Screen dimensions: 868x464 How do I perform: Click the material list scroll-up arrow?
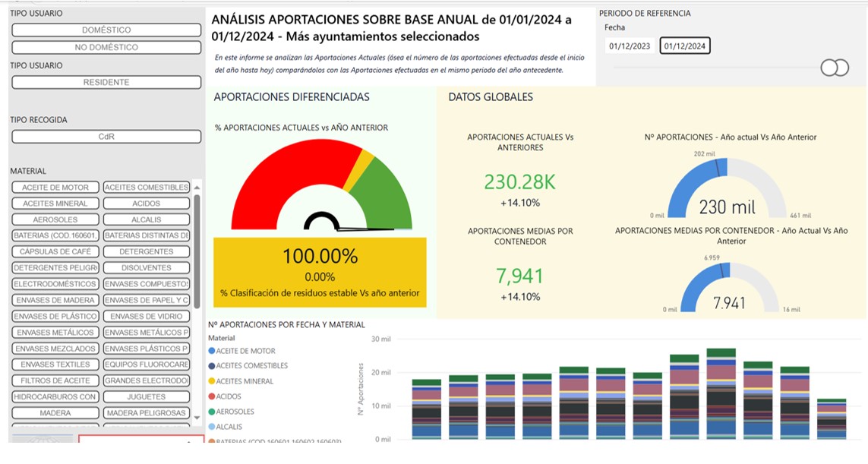click(x=197, y=187)
